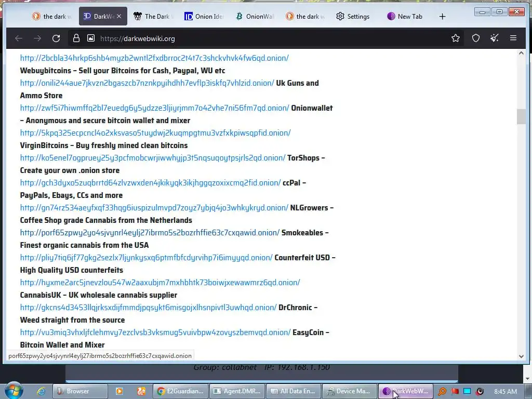The width and height of the screenshot is (532, 399).
Task: Open the shield security level icon
Action: point(476,38)
